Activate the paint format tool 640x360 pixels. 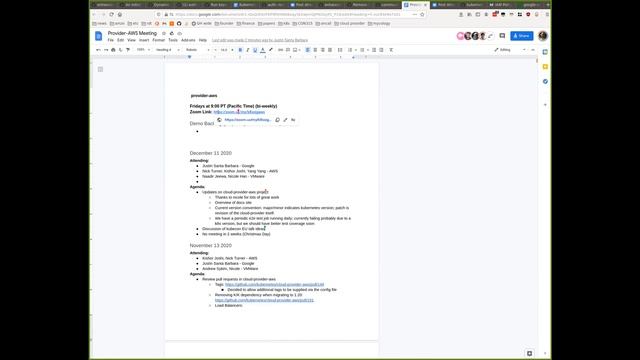tap(128, 50)
